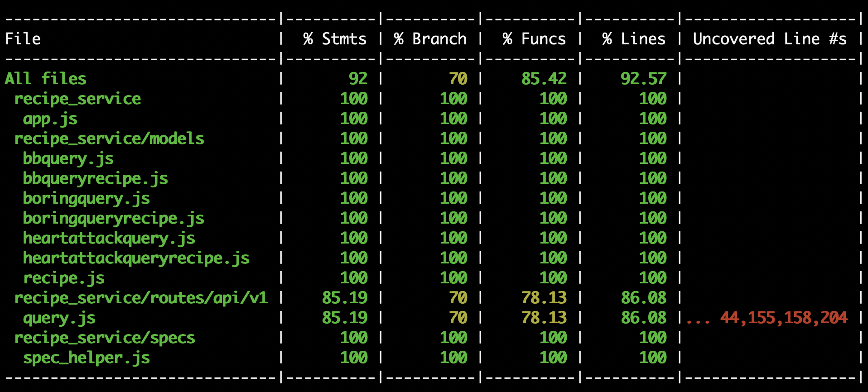Click the 'heartattackquery.js' file name
This screenshot has width=868, height=392.
tap(109, 238)
